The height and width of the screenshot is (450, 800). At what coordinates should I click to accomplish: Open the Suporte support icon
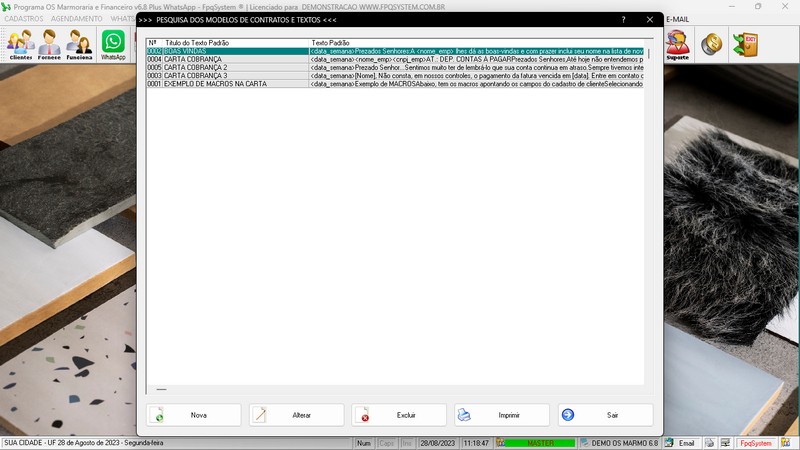click(678, 45)
